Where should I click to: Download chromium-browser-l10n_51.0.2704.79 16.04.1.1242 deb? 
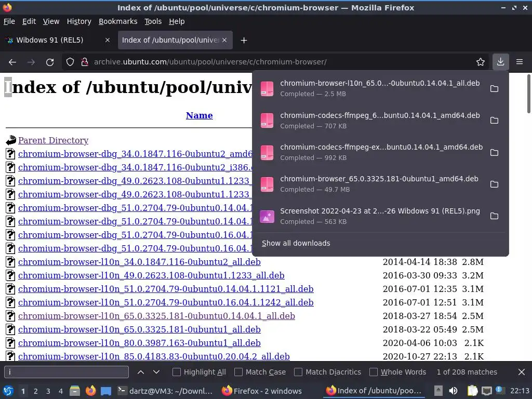click(166, 303)
